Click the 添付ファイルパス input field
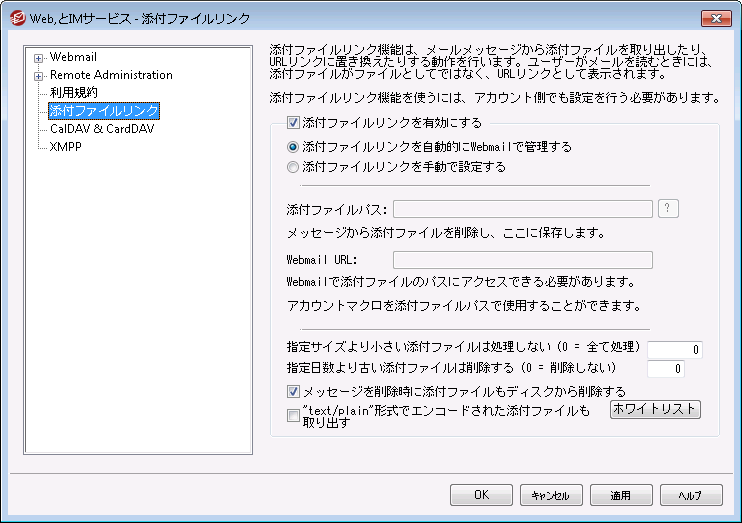Screen dimensions: 742x523 pyautogui.click(x=522, y=208)
